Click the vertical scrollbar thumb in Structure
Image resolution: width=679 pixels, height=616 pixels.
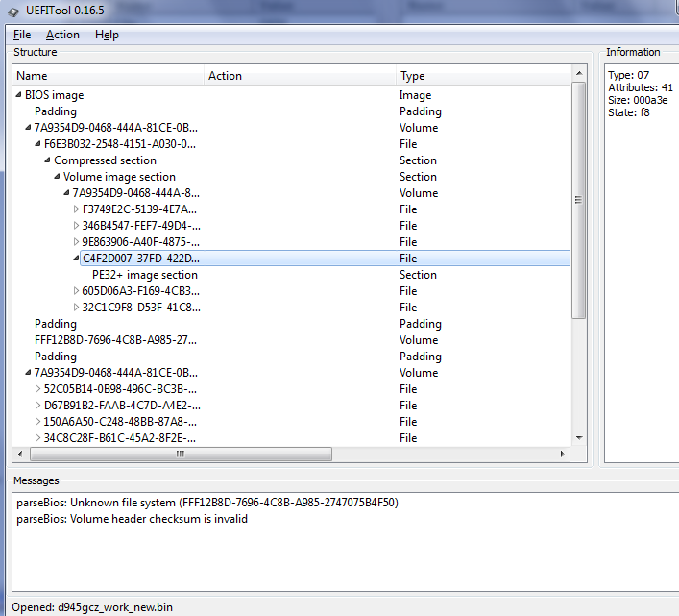point(578,200)
